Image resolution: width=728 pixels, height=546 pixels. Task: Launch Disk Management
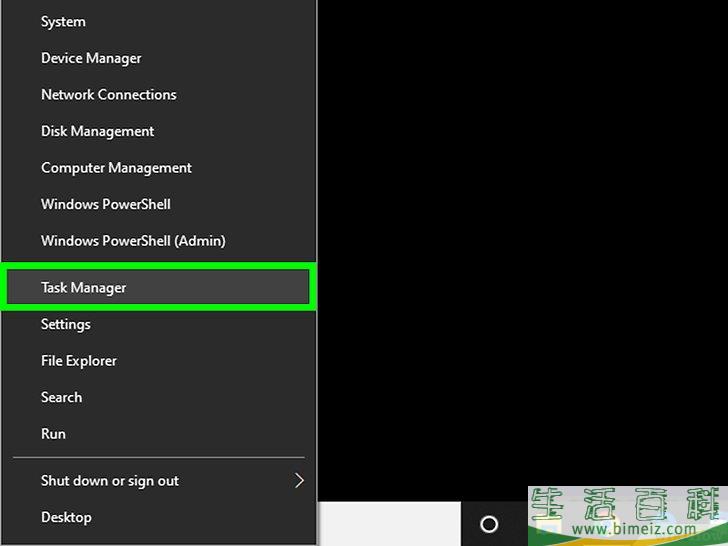point(158,131)
